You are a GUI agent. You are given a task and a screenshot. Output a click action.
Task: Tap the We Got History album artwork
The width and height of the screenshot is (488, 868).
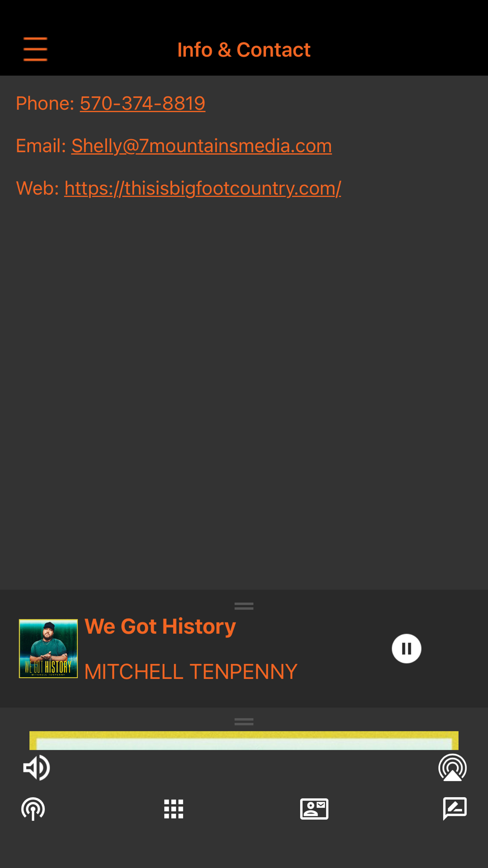[x=48, y=649]
